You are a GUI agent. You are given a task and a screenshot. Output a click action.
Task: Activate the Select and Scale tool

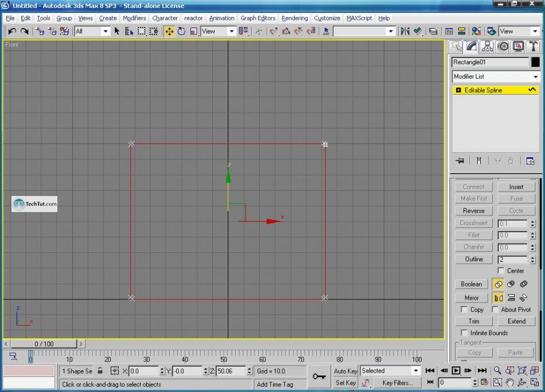[x=194, y=32]
